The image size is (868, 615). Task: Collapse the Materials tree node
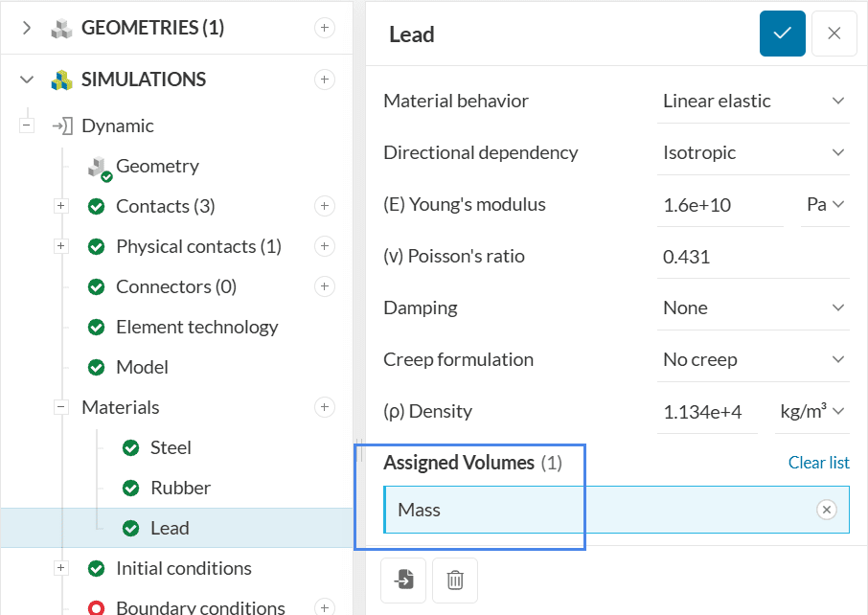(x=61, y=407)
